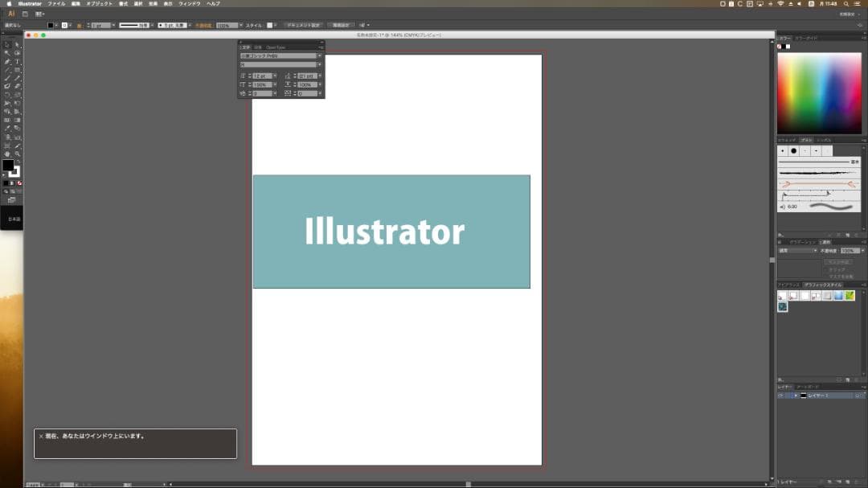
Task: Open the font size dropdown showing 12 pt
Action: coord(275,76)
